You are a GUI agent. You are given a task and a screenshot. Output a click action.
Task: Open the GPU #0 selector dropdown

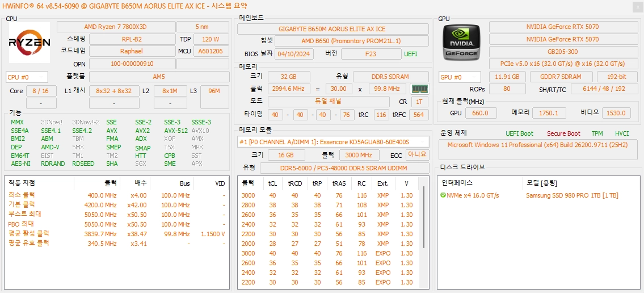point(460,77)
